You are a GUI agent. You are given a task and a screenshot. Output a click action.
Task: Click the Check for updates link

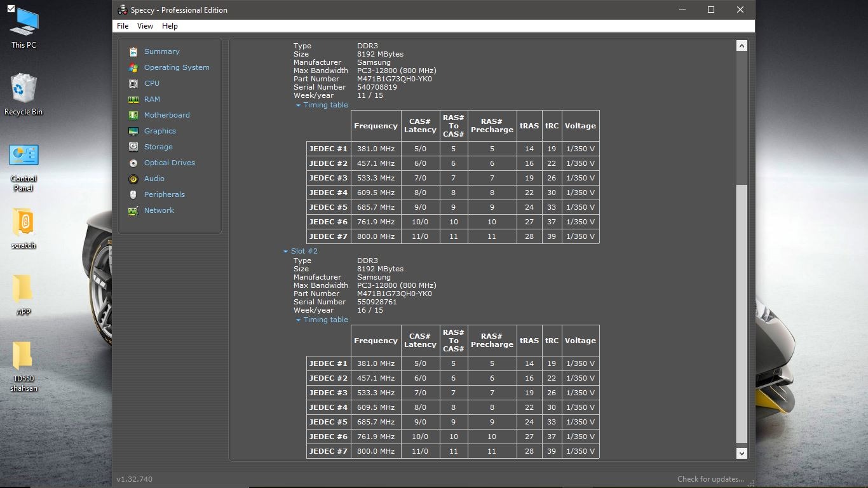pyautogui.click(x=710, y=479)
